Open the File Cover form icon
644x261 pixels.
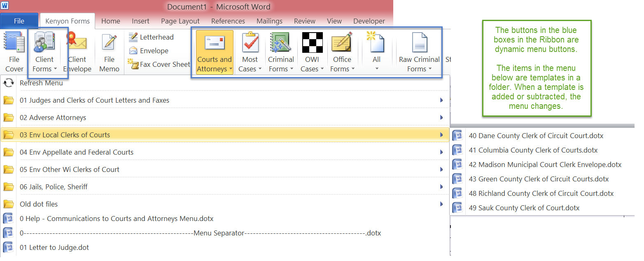[x=14, y=51]
